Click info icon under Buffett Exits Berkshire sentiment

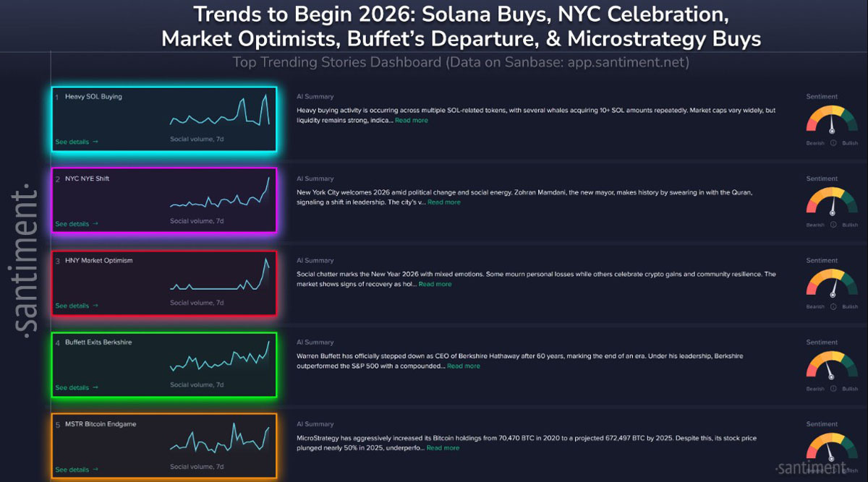click(833, 389)
